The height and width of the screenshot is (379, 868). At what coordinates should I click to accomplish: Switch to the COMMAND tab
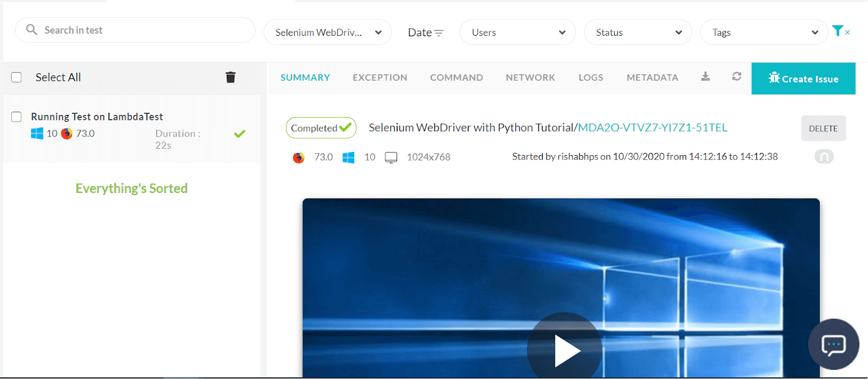point(457,78)
